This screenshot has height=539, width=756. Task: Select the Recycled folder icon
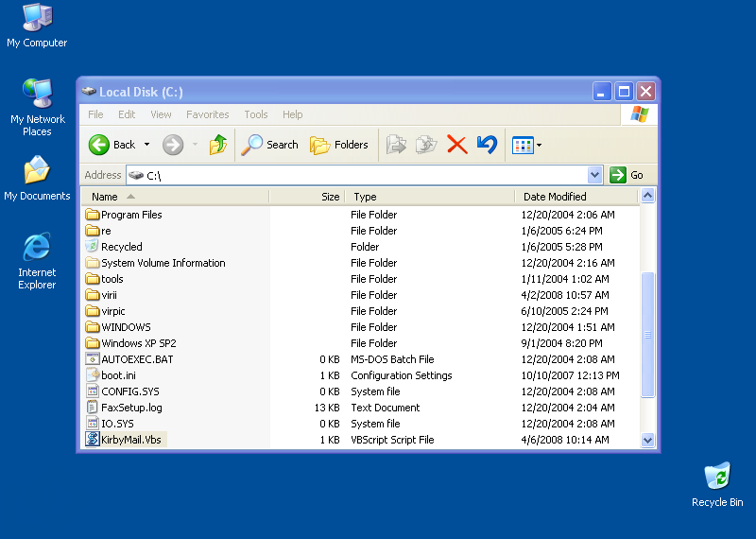click(x=92, y=247)
